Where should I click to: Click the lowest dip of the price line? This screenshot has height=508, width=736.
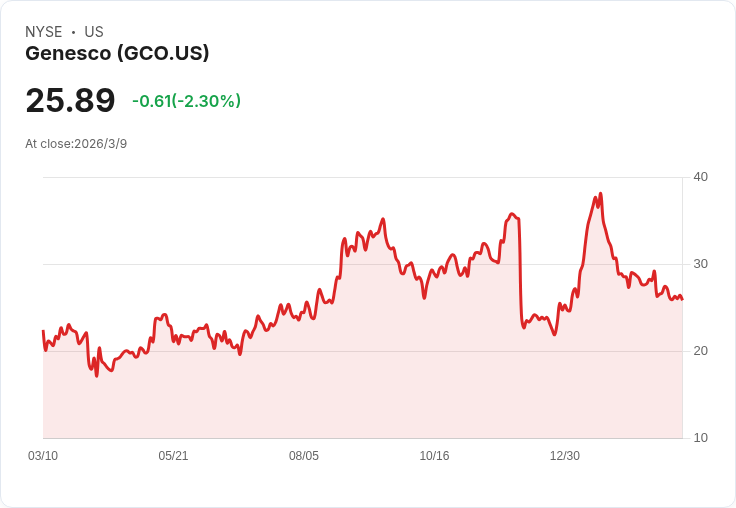[x=97, y=376]
